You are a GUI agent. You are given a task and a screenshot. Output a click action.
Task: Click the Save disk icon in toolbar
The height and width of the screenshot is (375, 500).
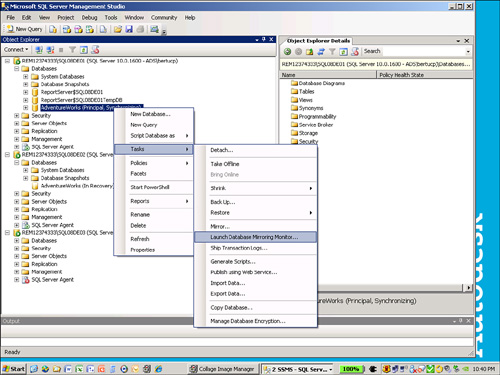[x=129, y=29]
